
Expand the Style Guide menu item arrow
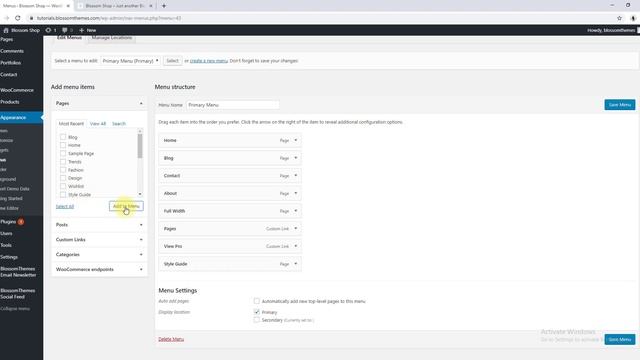(296, 264)
